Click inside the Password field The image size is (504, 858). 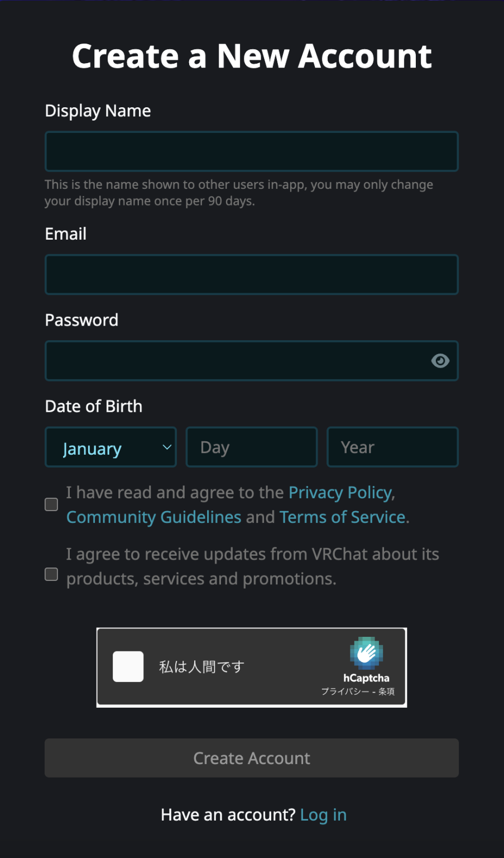240,361
